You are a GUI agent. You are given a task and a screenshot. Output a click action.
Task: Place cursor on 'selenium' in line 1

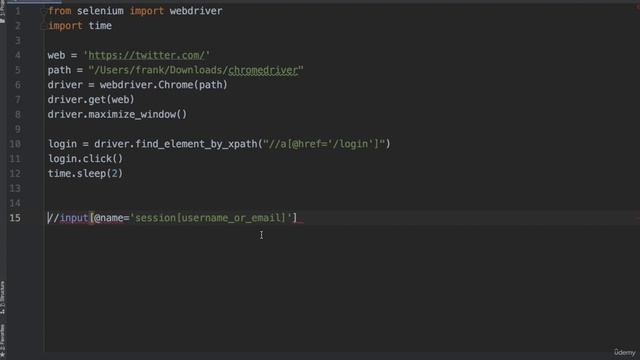tap(100, 11)
